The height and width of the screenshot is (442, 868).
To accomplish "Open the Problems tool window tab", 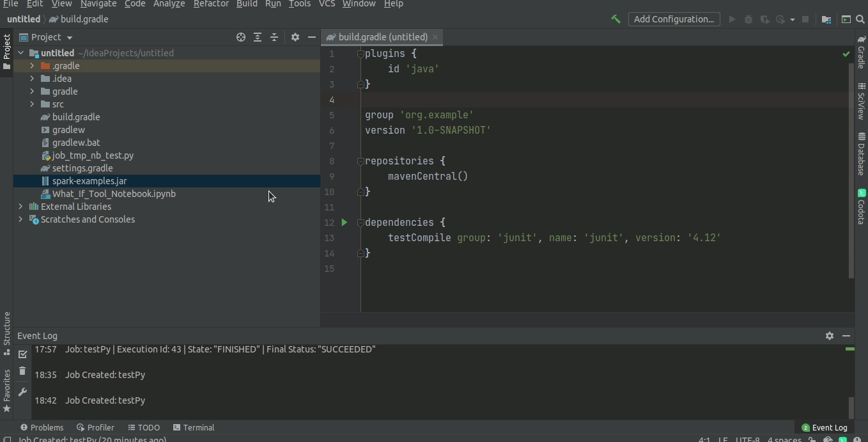I will pos(42,427).
